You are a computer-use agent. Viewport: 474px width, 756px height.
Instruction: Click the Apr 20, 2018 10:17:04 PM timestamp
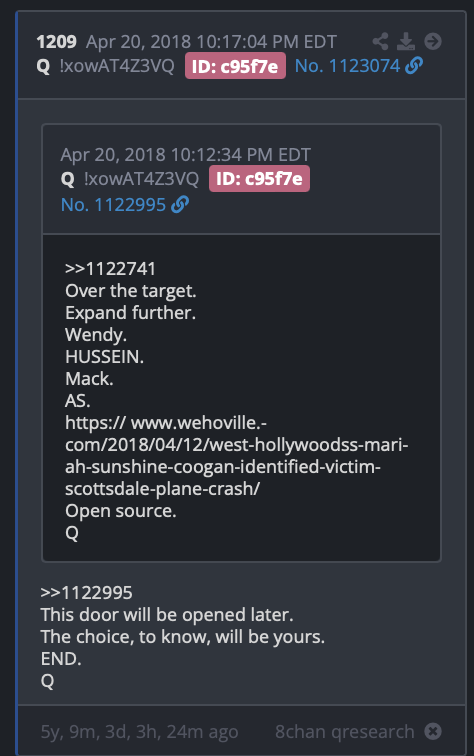211,41
